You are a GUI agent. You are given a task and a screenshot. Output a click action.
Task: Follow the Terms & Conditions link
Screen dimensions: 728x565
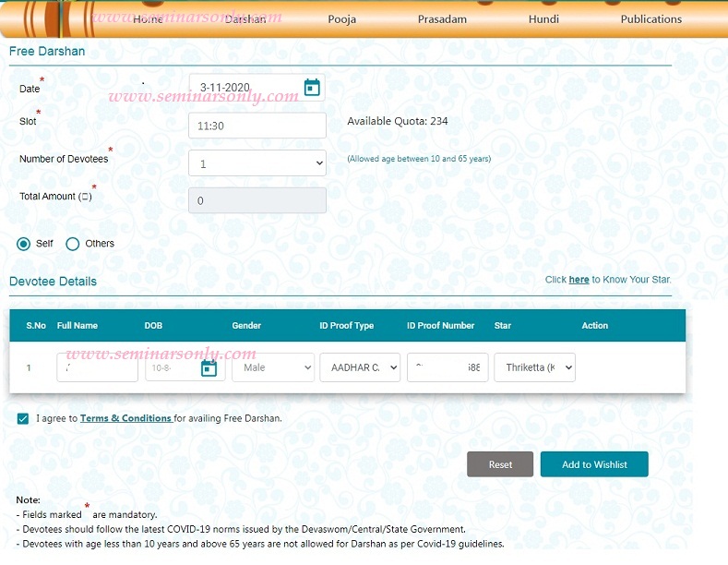tap(125, 418)
